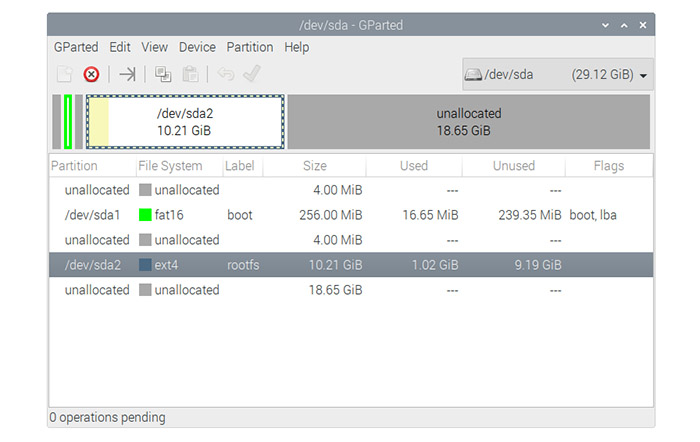Click the green fat16 color swatch
Viewport: 700px width, 442px height.
click(145, 215)
